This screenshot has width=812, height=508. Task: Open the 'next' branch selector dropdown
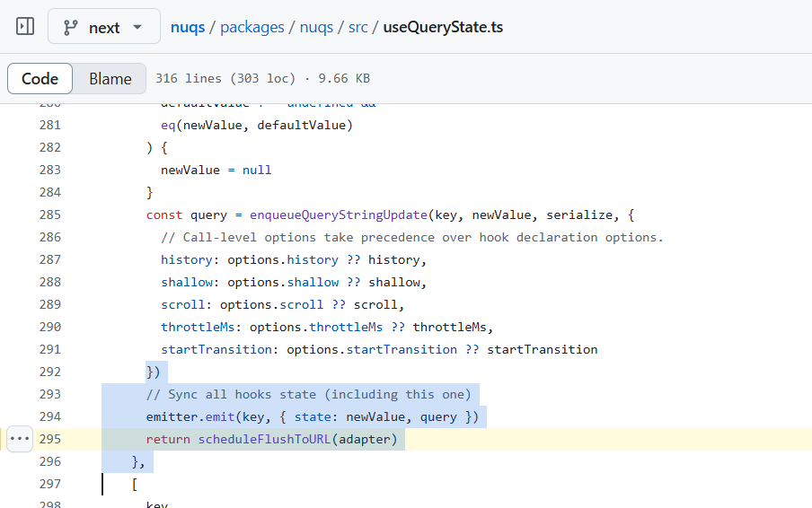[x=104, y=26]
